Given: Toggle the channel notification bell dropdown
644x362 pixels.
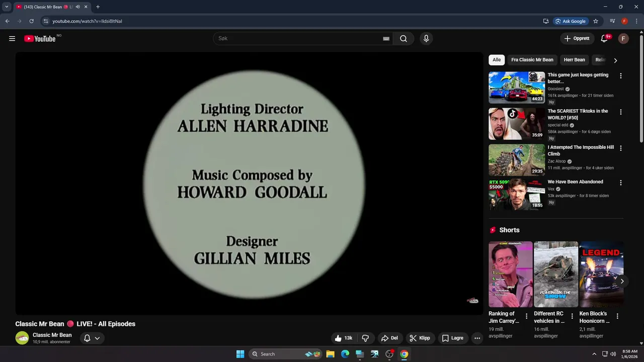Looking at the screenshot, I should [92, 338].
